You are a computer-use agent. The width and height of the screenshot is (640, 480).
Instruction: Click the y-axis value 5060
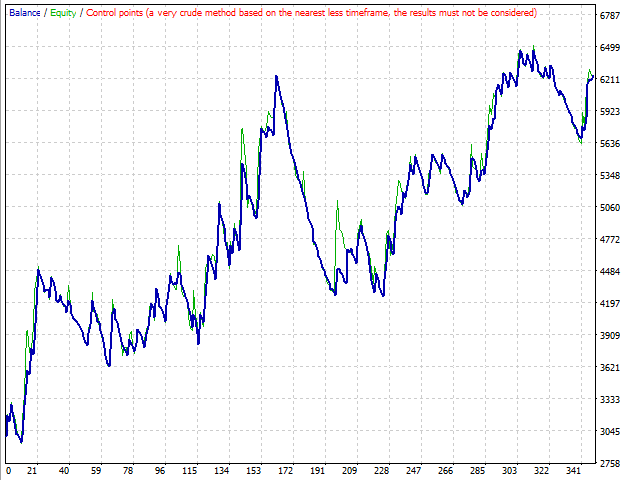pyautogui.click(x=610, y=207)
